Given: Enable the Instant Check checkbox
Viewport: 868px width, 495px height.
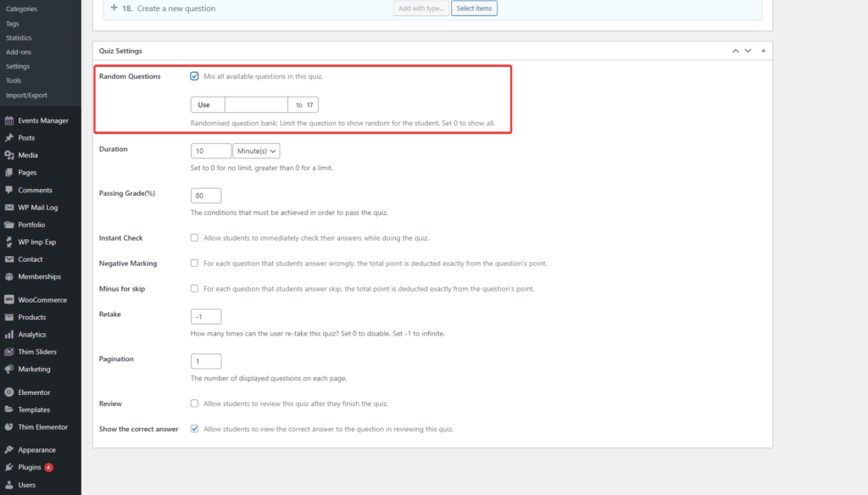Looking at the screenshot, I should [x=195, y=238].
